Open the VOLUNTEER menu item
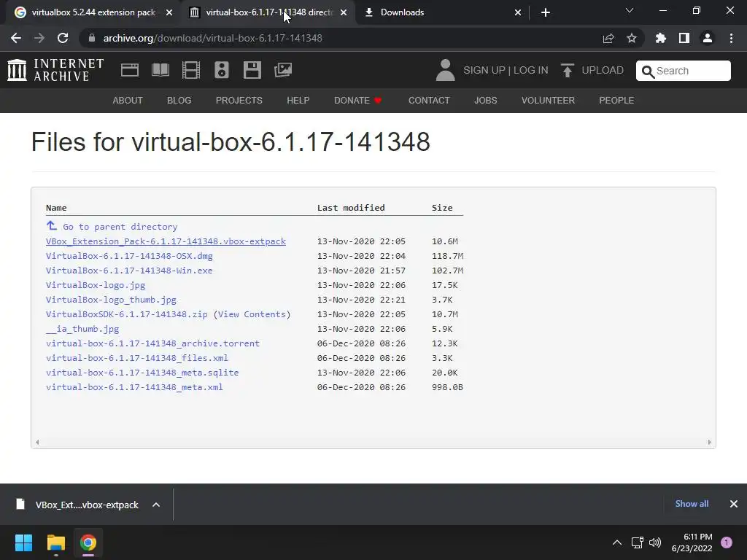 point(548,101)
